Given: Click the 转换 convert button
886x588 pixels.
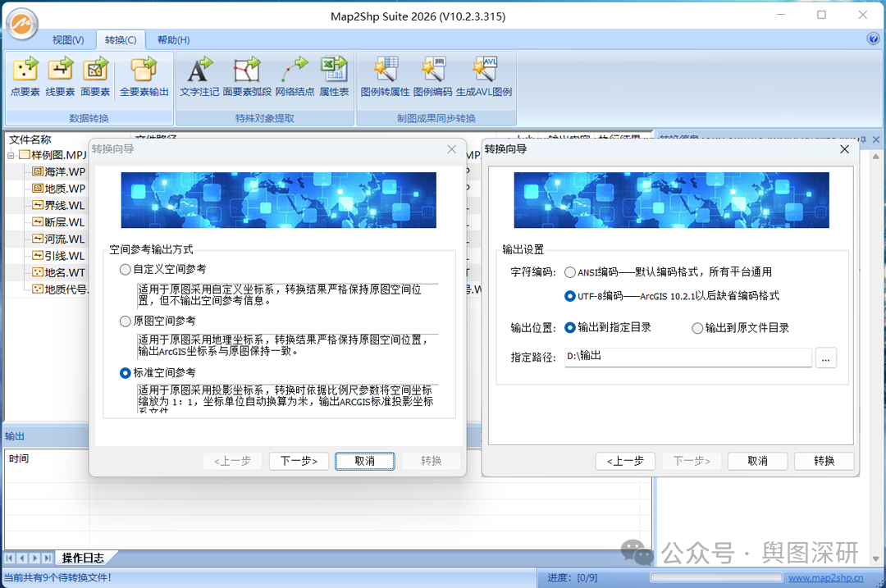Looking at the screenshot, I should tap(824, 461).
